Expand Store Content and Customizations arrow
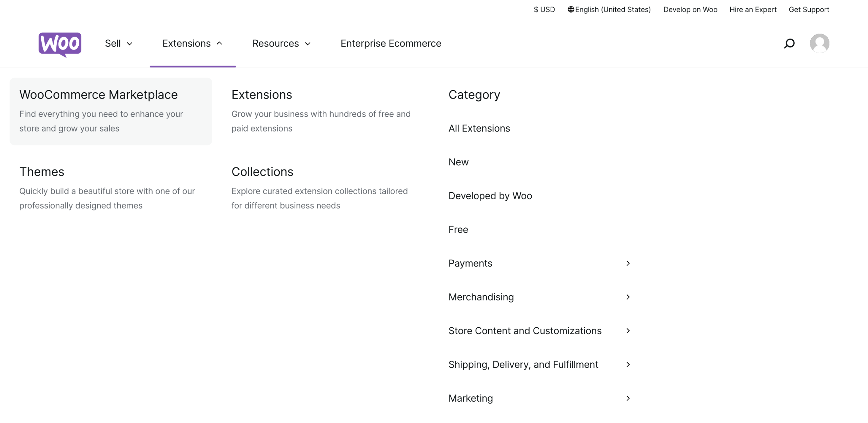This screenshot has height=423, width=868. 628,331
